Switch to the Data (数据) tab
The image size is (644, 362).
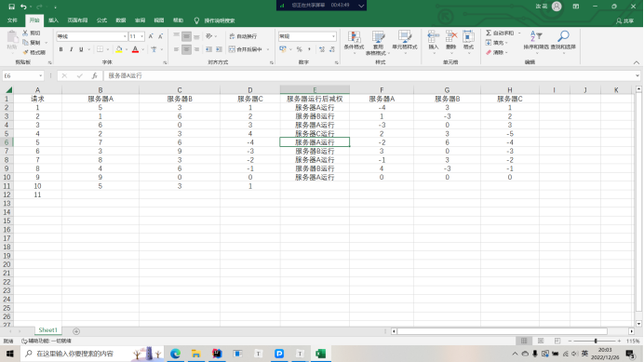pos(121,20)
